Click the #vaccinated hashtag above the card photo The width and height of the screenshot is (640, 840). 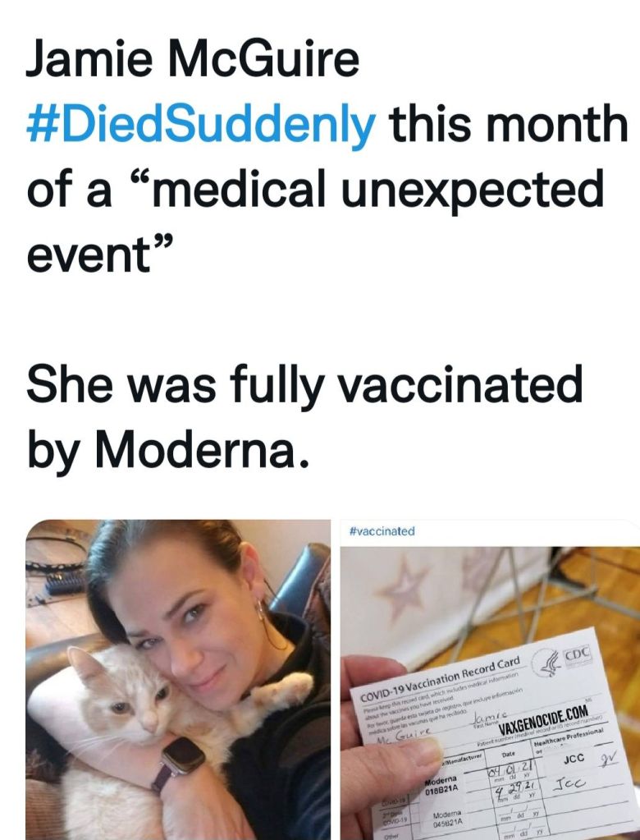tap(382, 530)
